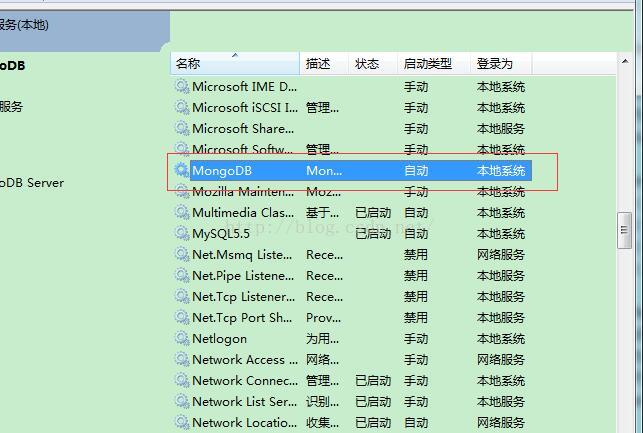Select the Net.Msmq Listener service name

[x=242, y=255]
